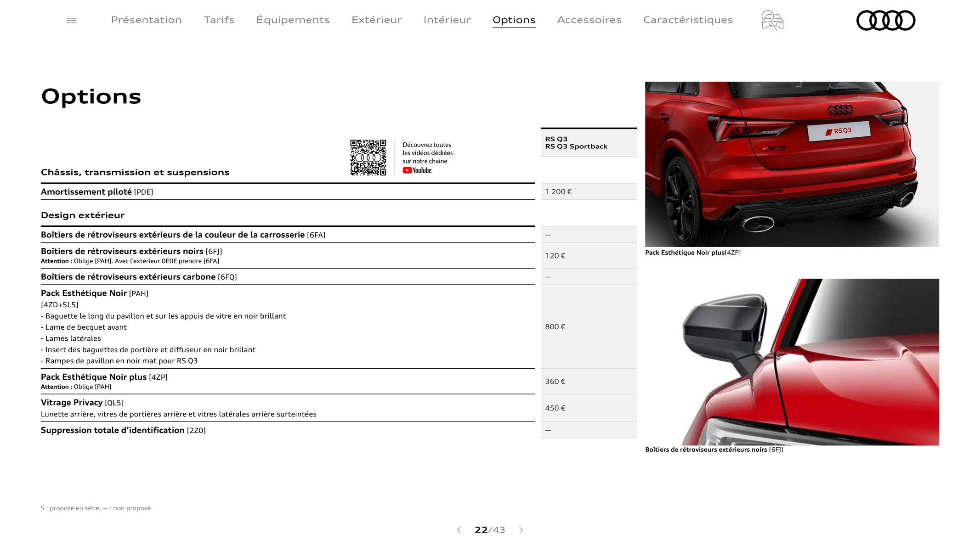The width and height of the screenshot is (980, 551).
Task: Click the Options tab
Action: point(514,20)
